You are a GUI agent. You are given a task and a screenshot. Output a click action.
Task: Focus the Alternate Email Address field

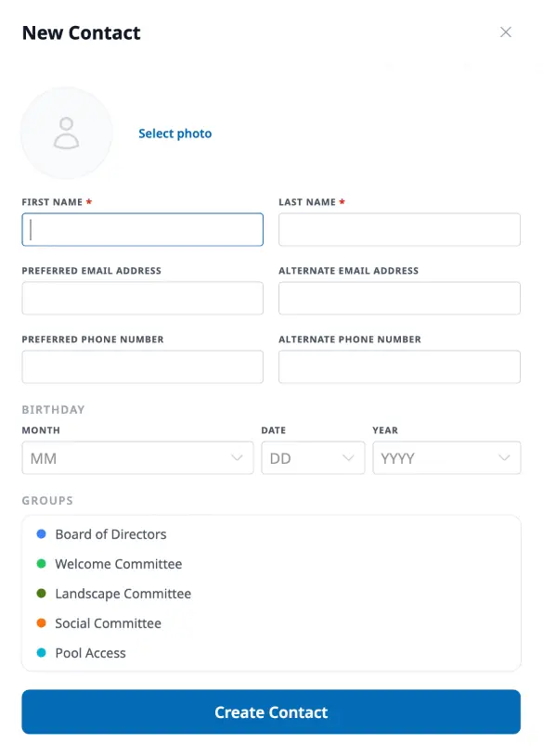click(399, 298)
